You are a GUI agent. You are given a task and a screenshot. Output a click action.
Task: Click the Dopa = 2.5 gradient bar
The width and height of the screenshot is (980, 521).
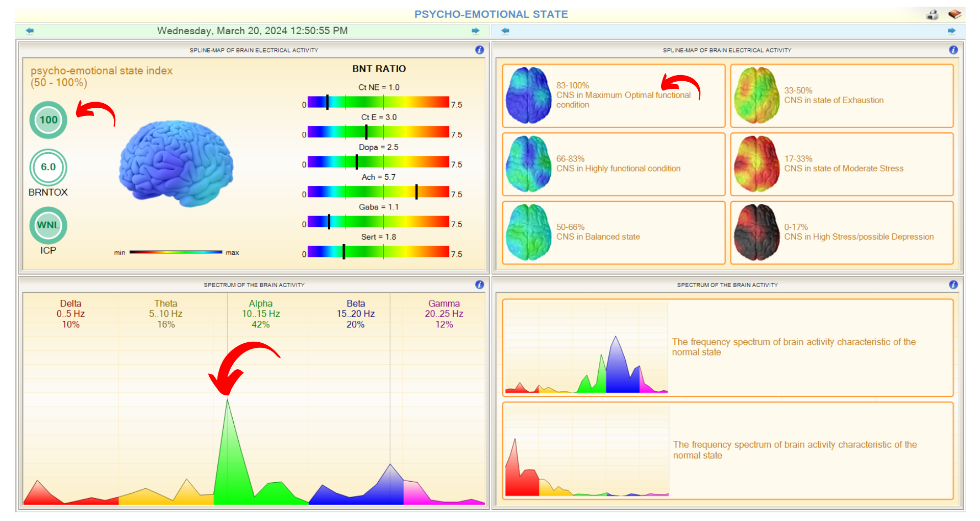pos(378,162)
